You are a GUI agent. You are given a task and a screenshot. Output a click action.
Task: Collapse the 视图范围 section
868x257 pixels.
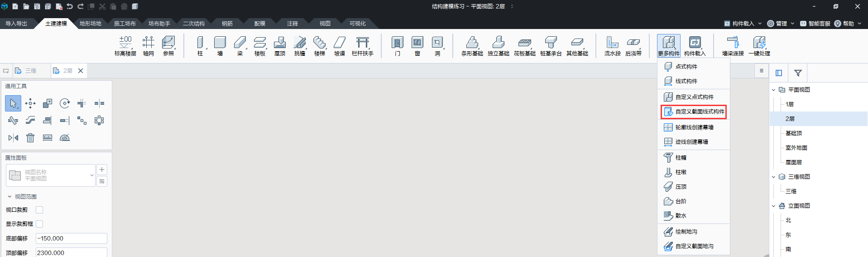tap(10, 197)
